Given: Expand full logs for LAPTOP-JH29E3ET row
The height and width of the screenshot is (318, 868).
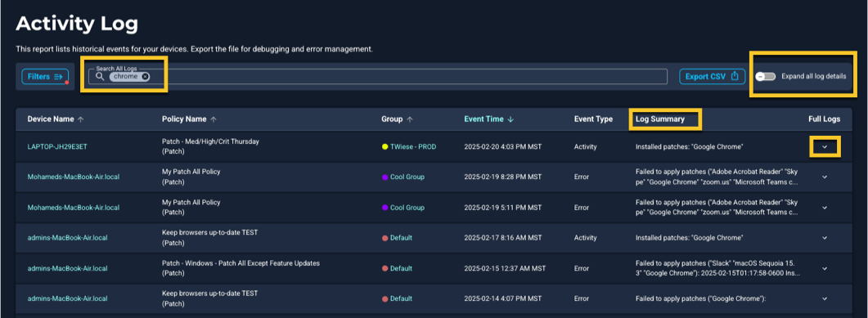Looking at the screenshot, I should click(x=825, y=147).
